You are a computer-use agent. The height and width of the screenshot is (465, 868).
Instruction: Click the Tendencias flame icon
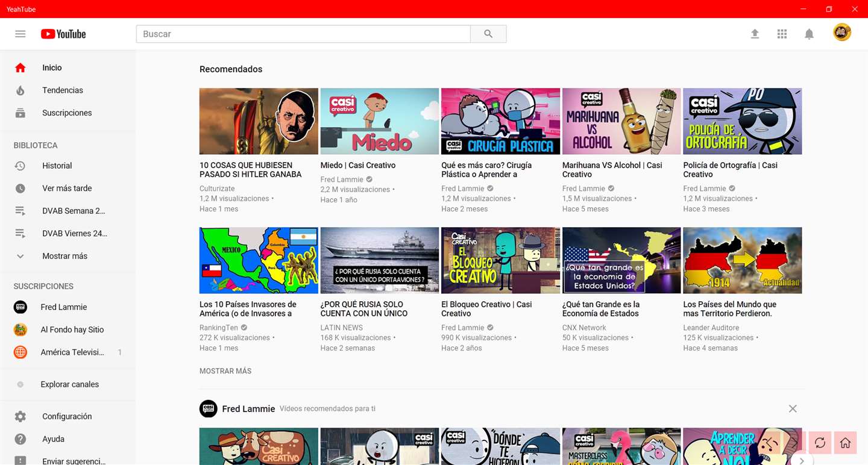pyautogui.click(x=20, y=90)
